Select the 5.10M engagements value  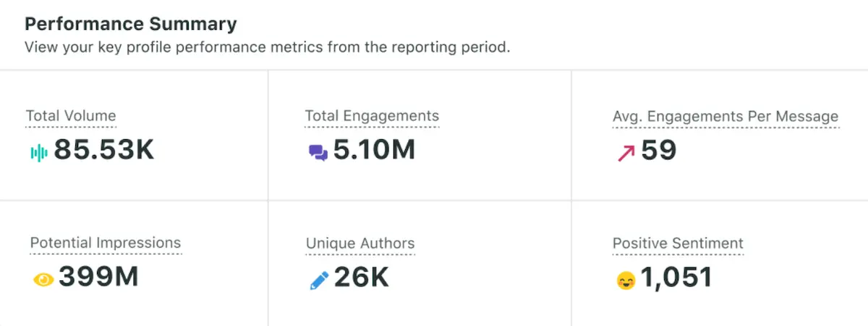[374, 150]
